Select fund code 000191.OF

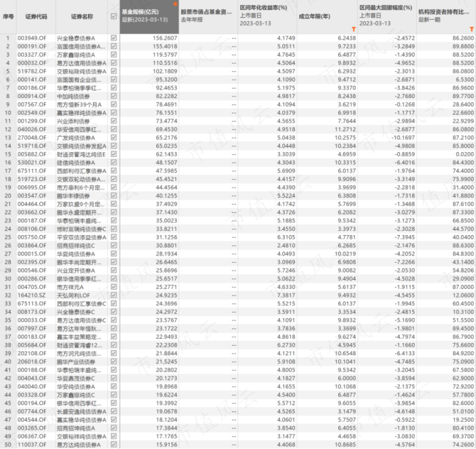[32, 46]
